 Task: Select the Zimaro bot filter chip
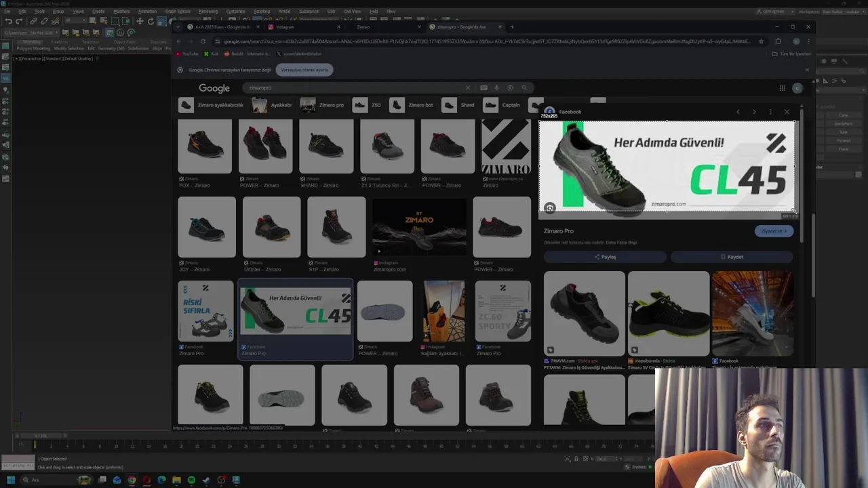[x=412, y=105]
